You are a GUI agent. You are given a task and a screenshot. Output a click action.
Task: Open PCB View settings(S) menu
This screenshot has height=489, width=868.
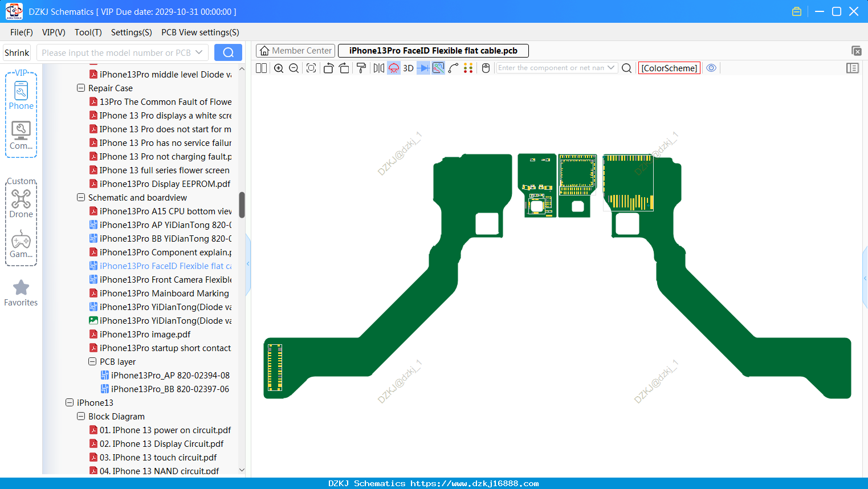click(200, 32)
